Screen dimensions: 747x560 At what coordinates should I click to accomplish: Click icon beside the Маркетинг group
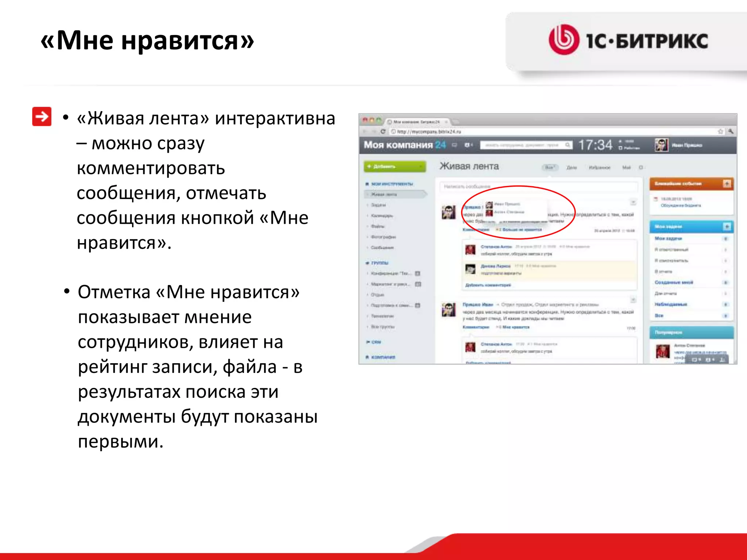tap(418, 284)
